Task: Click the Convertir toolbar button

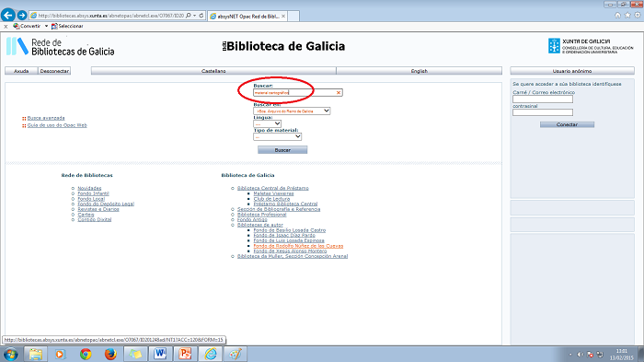Action: tap(27, 26)
